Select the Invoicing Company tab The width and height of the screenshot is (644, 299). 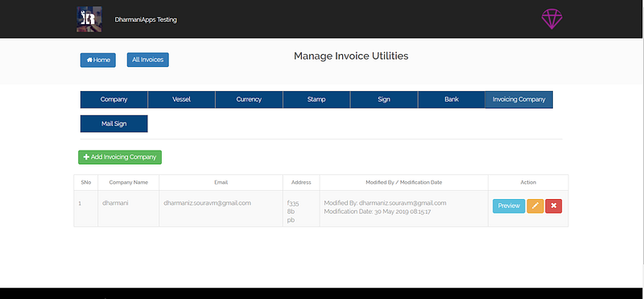pos(519,99)
